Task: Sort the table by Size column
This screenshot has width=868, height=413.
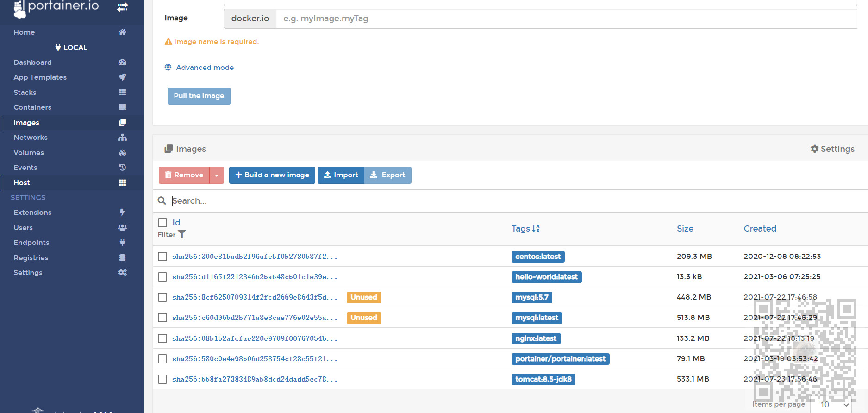Action: [685, 228]
